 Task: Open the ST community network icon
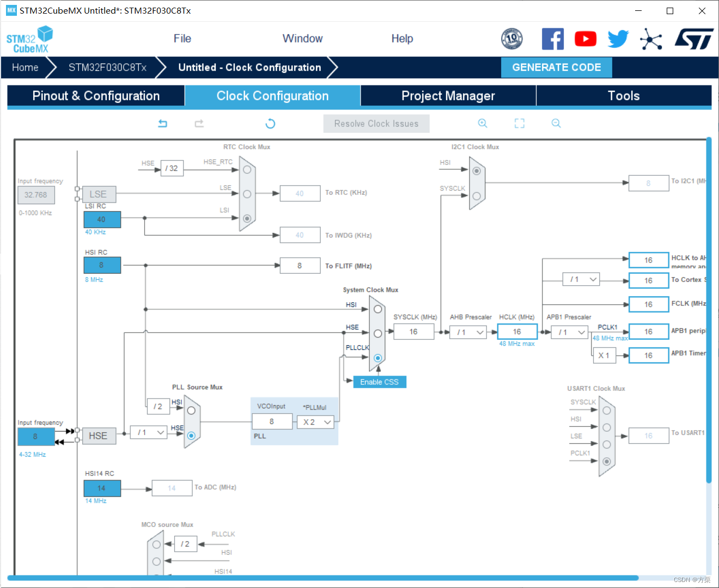click(x=651, y=39)
